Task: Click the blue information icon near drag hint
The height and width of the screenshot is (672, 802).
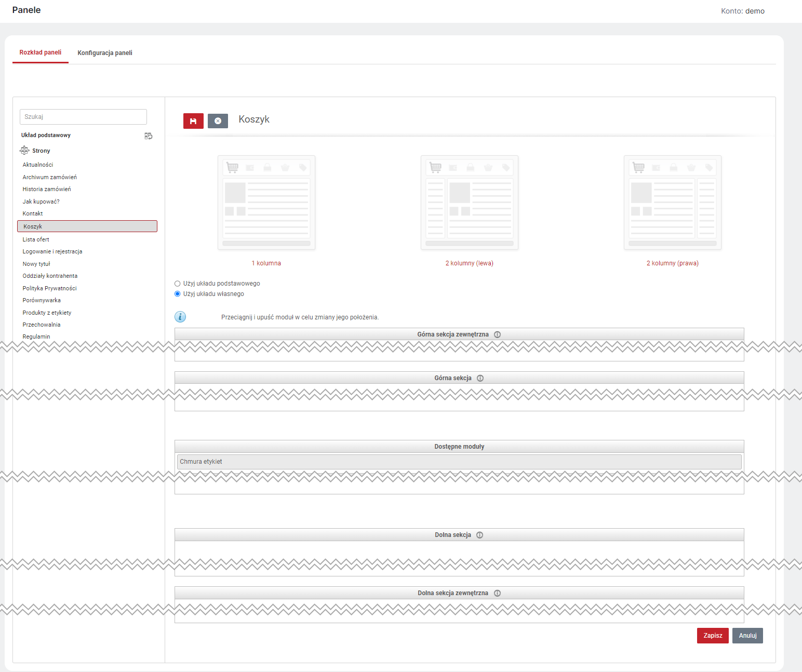Action: pos(180,317)
